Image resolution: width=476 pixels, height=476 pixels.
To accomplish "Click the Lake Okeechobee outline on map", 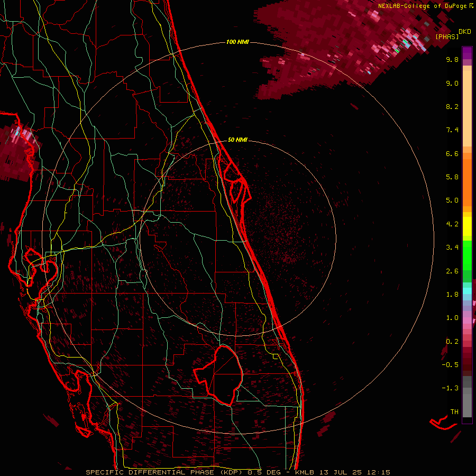I will point(218,376).
